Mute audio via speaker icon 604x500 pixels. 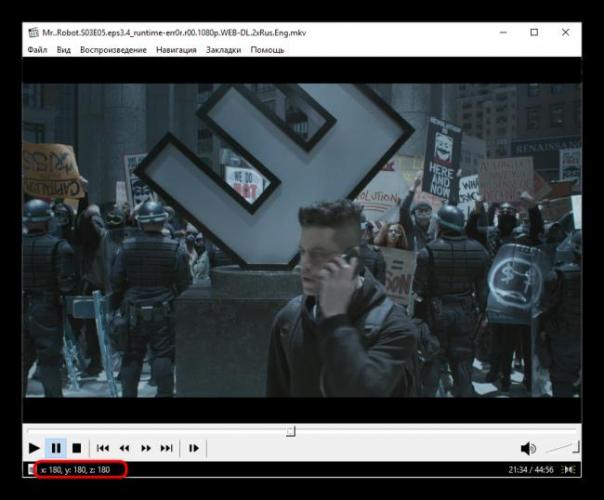[528, 448]
